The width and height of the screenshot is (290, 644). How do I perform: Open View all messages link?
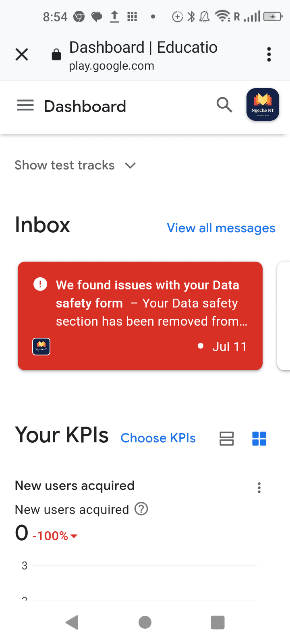tap(221, 228)
